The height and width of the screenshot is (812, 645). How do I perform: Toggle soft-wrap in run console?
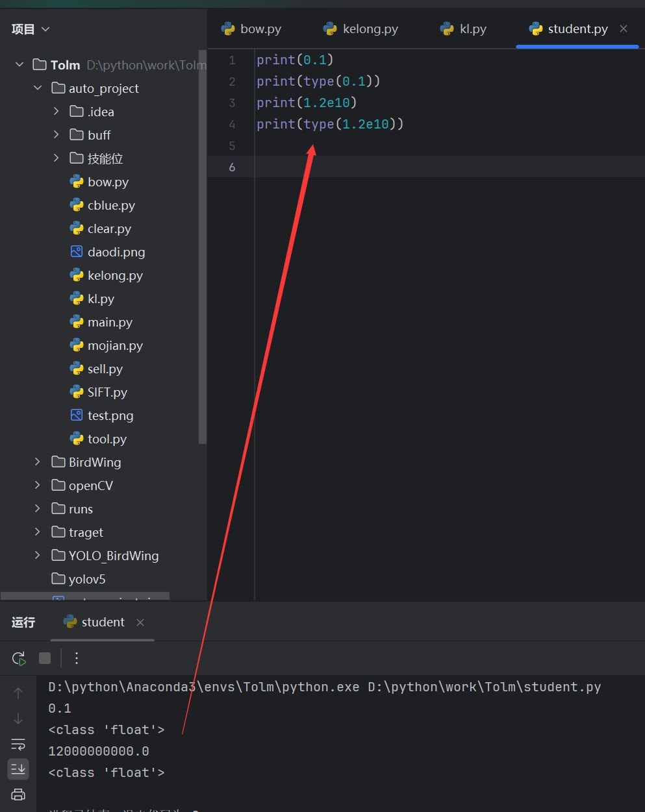18,744
